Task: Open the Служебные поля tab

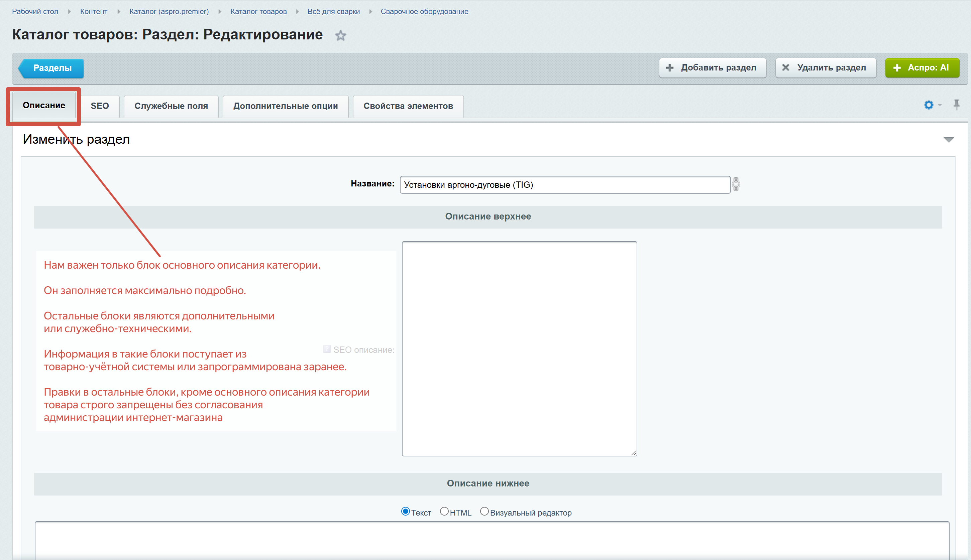Action: (171, 106)
